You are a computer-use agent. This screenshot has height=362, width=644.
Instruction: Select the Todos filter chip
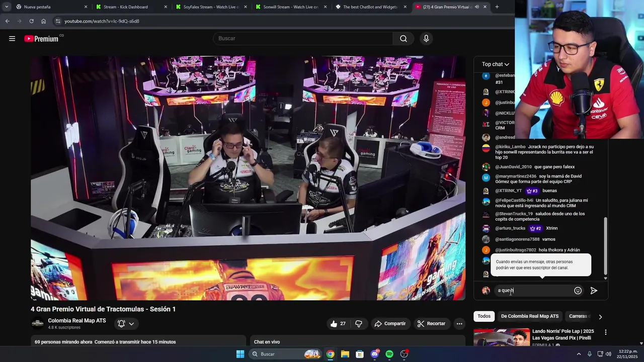coord(484,316)
